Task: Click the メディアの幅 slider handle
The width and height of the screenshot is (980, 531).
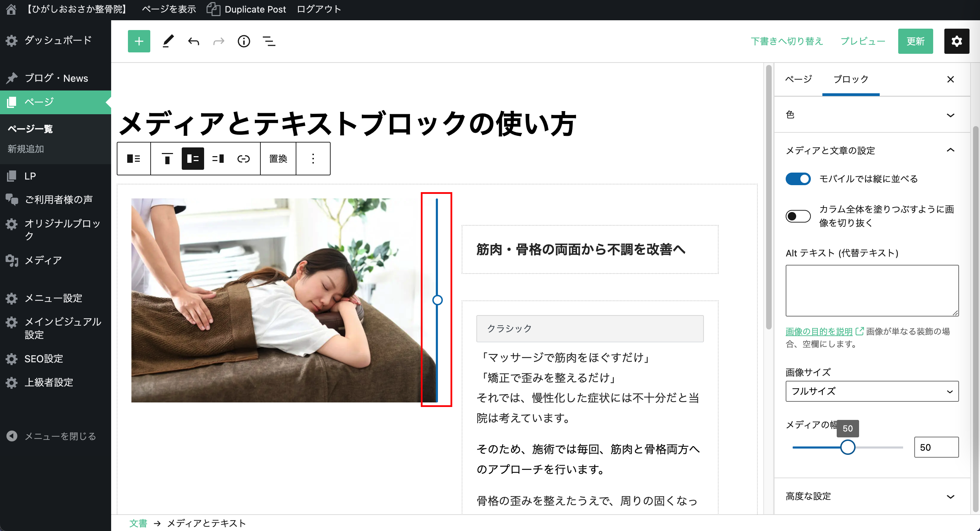Action: 848,447
